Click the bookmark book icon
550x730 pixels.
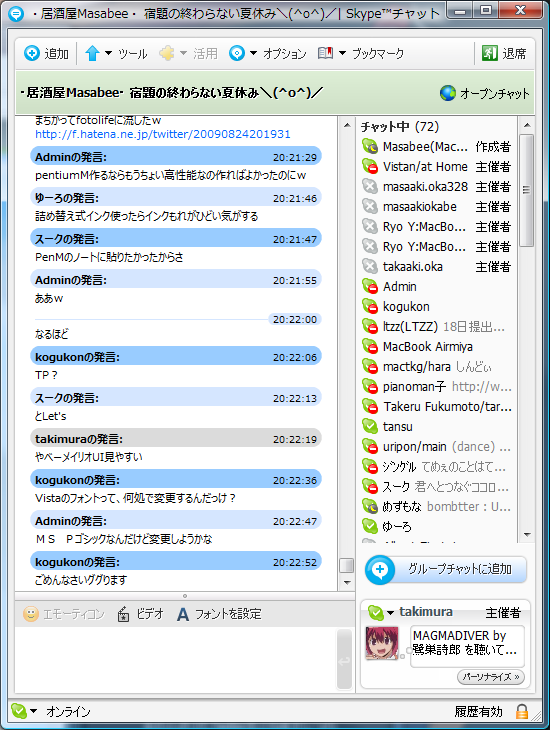pyautogui.click(x=326, y=53)
